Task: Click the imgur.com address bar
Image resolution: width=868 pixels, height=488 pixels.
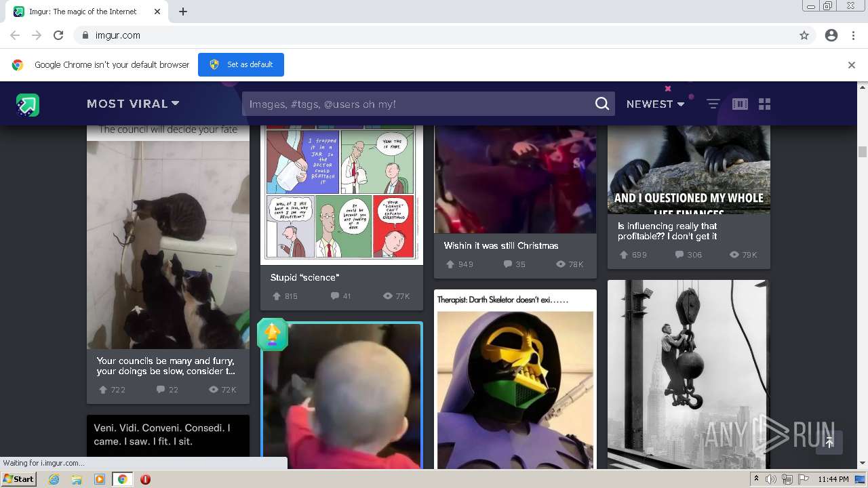Action: tap(434, 35)
